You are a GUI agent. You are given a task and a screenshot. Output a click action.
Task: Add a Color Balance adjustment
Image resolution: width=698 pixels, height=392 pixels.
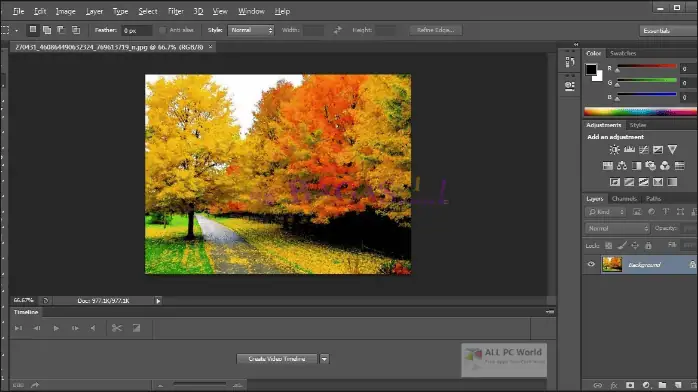(x=622, y=166)
